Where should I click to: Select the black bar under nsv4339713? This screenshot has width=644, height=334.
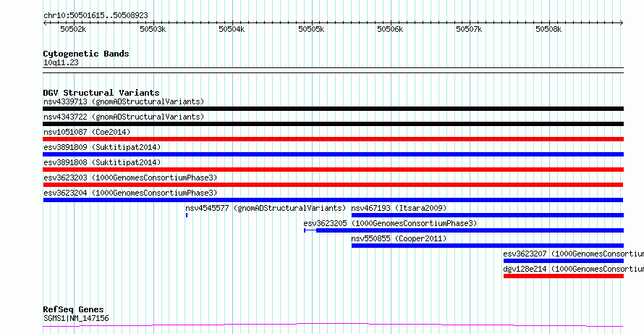coord(333,109)
